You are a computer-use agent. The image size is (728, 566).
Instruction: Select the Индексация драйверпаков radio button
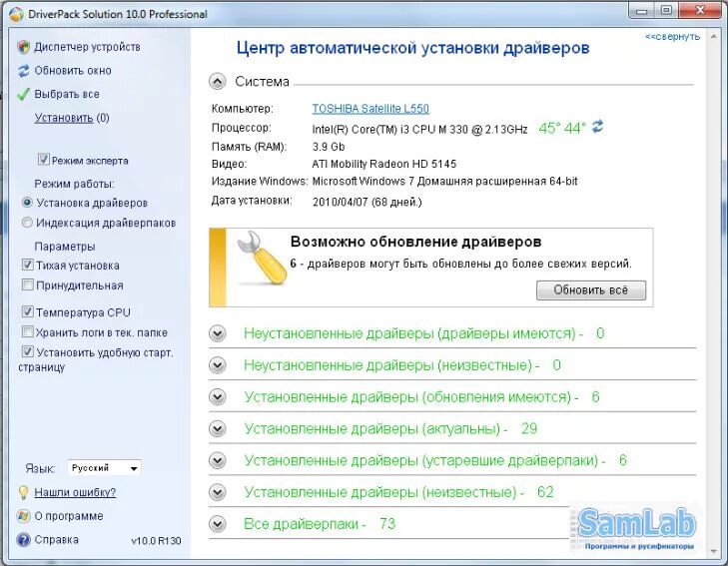[x=27, y=223]
